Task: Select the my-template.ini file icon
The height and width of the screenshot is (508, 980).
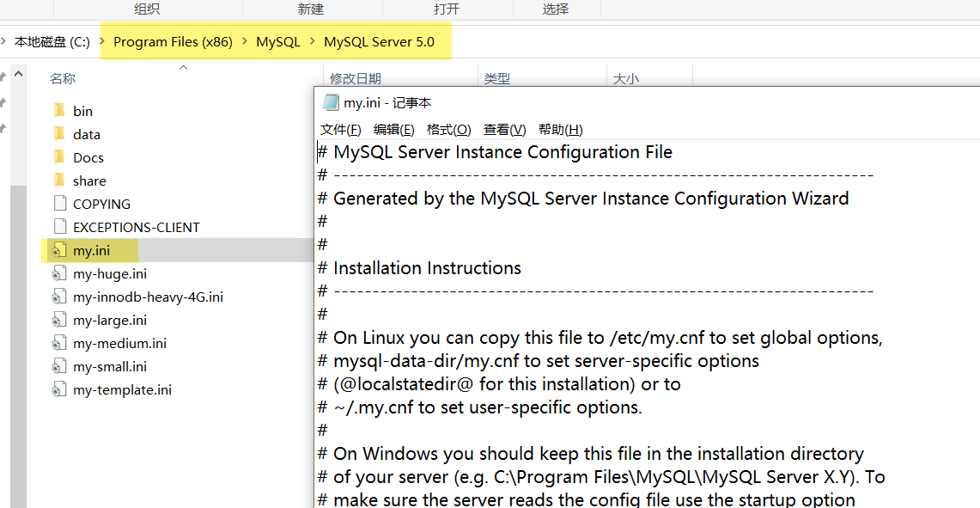Action: pos(60,389)
